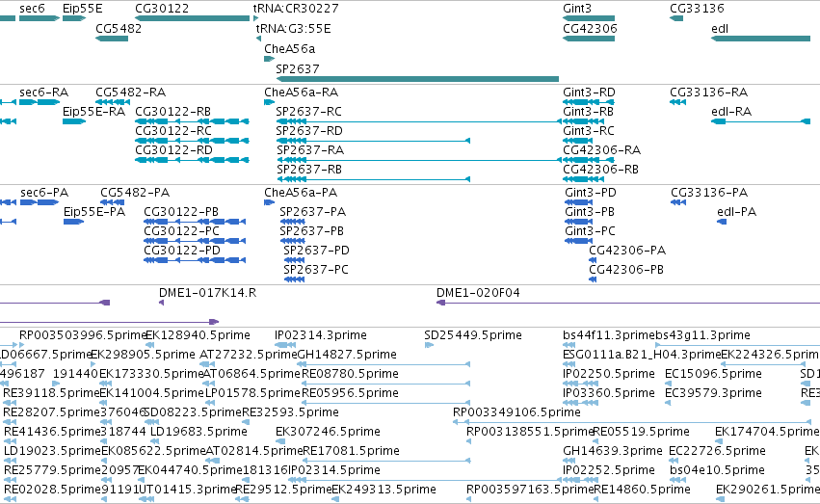
Task: Click the Gint3-PD protein label
Action: click(x=591, y=193)
